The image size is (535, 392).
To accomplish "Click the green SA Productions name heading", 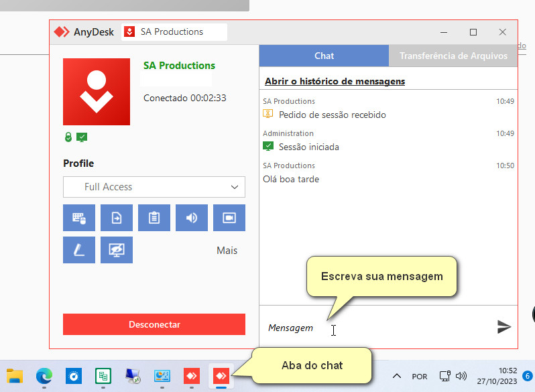I will click(179, 66).
